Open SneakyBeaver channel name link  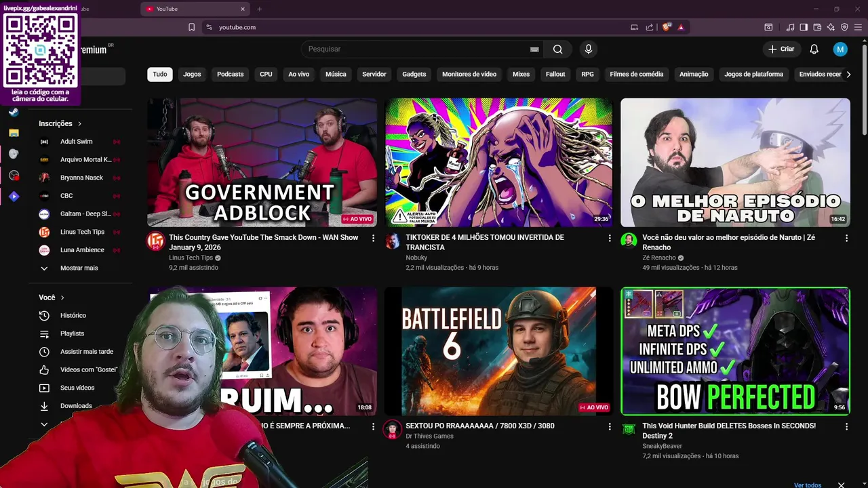[x=663, y=446]
